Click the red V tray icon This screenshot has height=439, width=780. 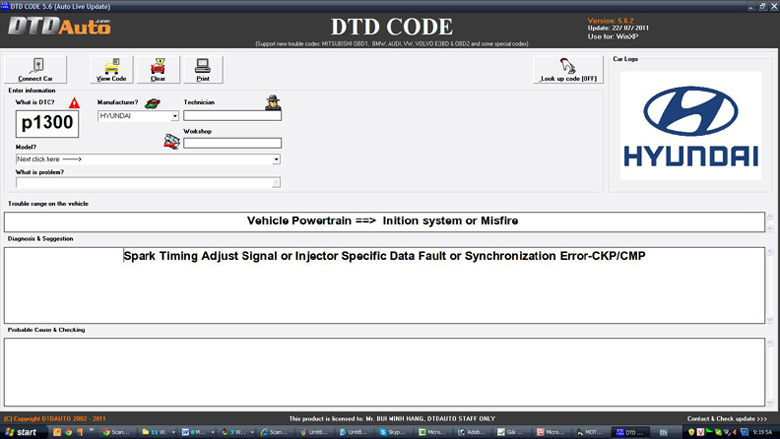tap(700, 432)
